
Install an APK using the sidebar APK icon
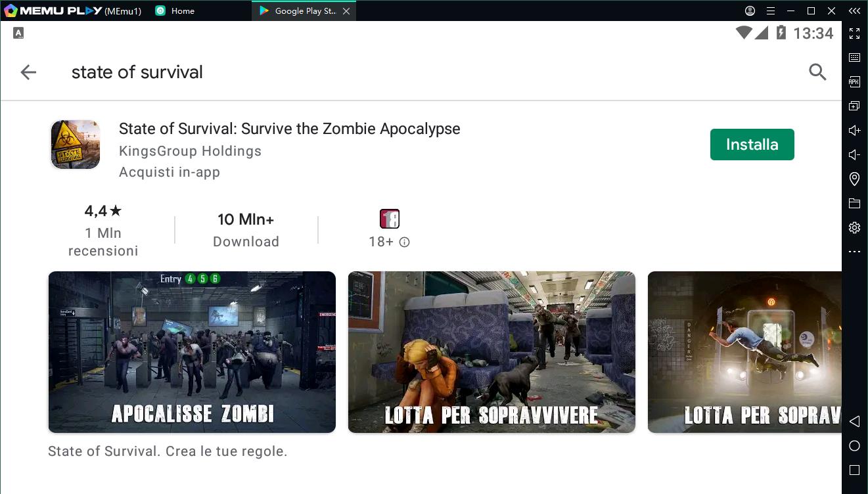click(854, 81)
